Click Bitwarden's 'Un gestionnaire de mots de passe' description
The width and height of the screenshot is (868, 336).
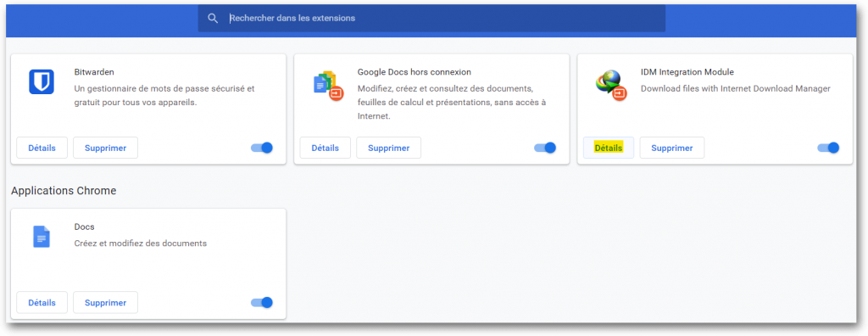tap(164, 95)
